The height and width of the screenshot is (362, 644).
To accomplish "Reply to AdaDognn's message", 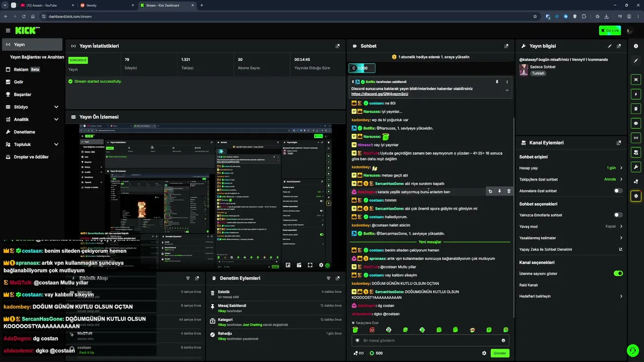I will [490, 192].
